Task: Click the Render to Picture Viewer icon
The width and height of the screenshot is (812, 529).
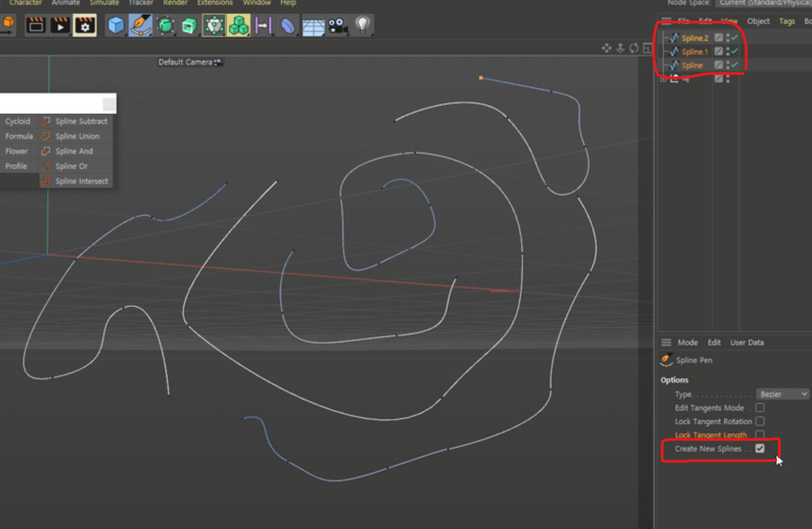Action: coord(61,25)
